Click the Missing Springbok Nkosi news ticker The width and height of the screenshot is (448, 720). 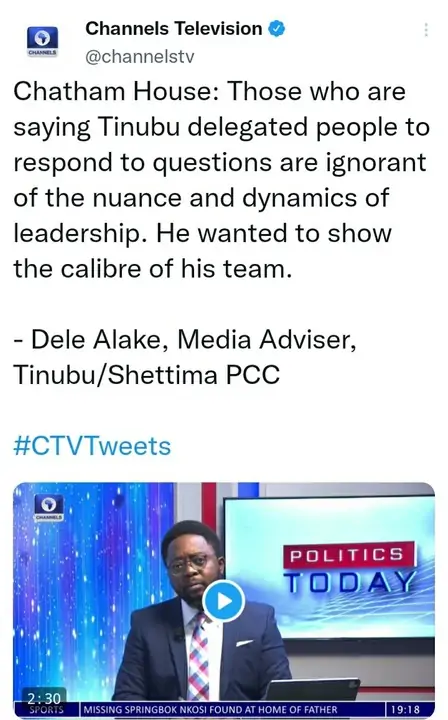[210, 709]
